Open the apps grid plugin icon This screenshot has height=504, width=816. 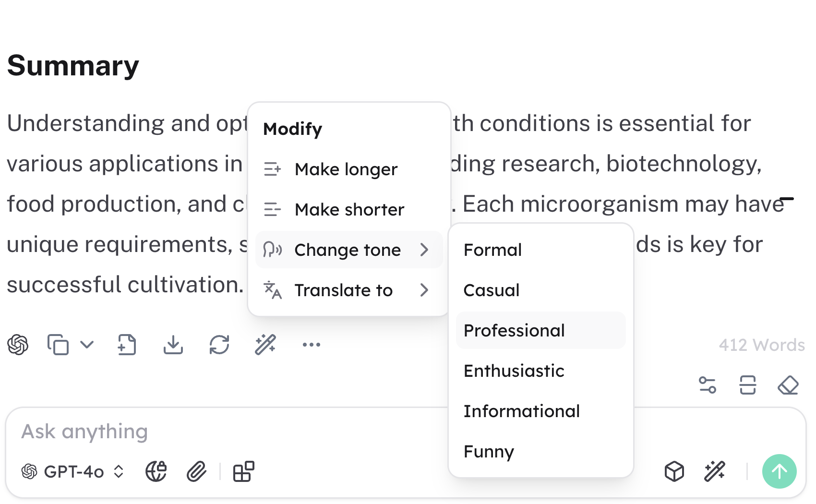[x=243, y=471]
